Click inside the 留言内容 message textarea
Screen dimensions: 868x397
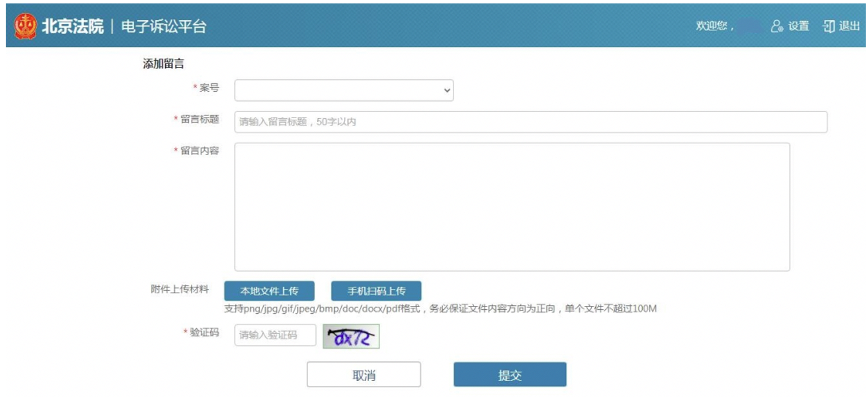512,207
